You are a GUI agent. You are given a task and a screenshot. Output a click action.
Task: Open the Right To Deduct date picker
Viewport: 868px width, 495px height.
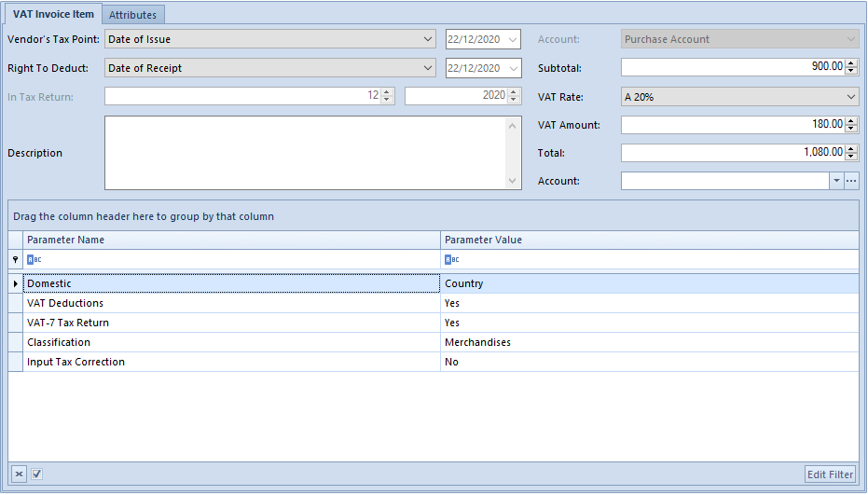click(x=513, y=69)
